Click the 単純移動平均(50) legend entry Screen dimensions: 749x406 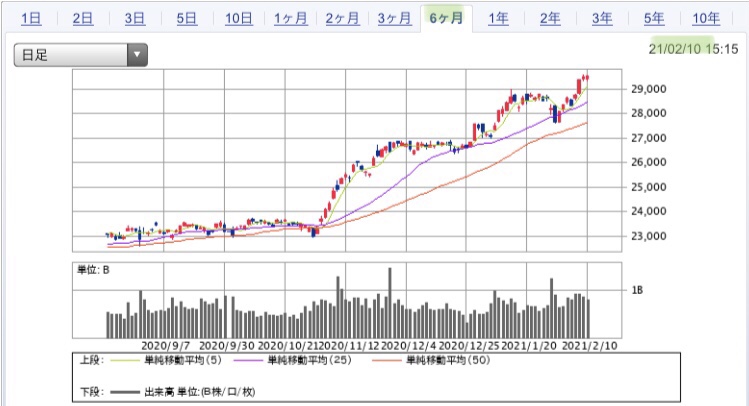click(x=448, y=360)
